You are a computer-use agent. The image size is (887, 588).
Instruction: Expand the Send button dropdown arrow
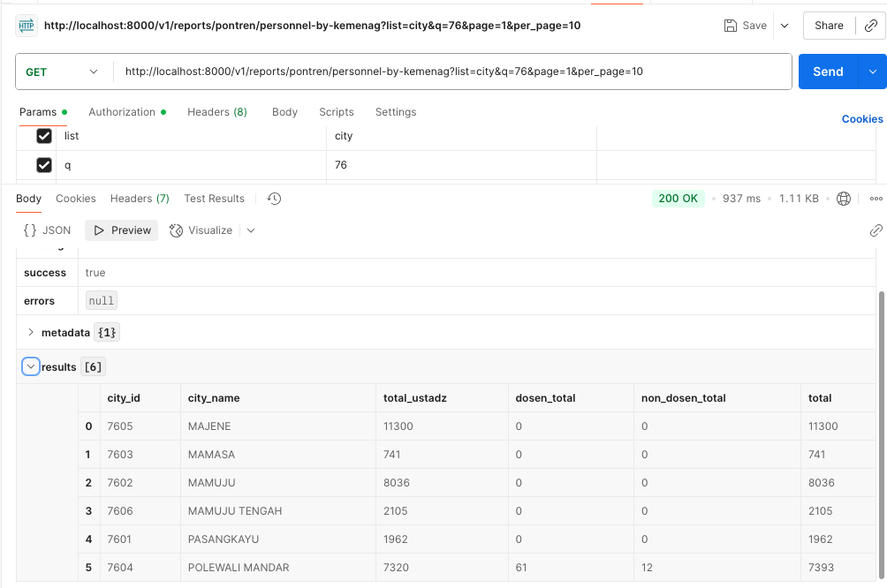coord(873,72)
